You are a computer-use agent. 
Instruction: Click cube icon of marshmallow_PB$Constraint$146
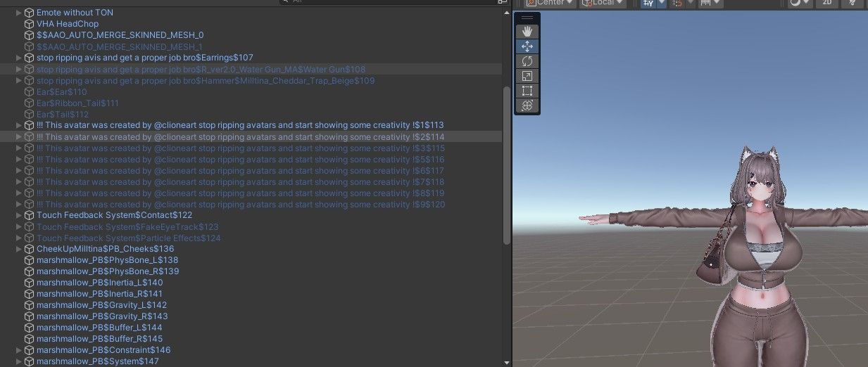tap(30, 350)
